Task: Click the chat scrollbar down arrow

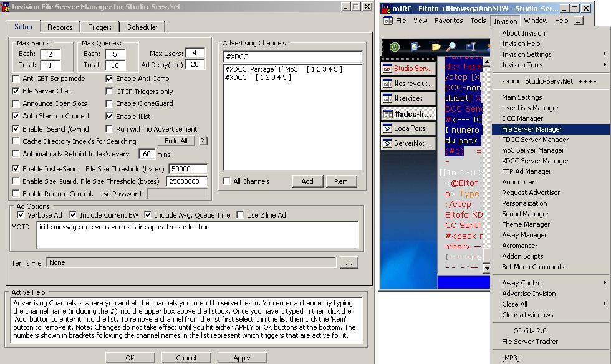Action: click(x=487, y=268)
